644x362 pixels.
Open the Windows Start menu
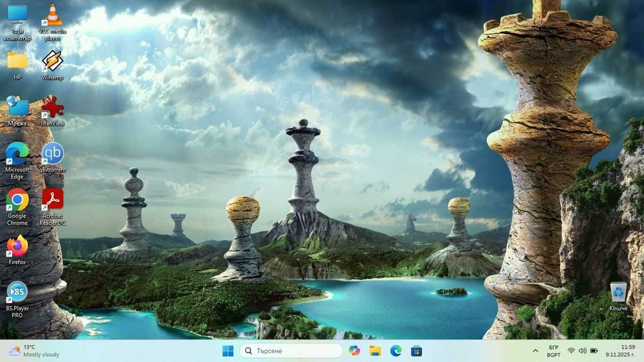click(x=228, y=351)
